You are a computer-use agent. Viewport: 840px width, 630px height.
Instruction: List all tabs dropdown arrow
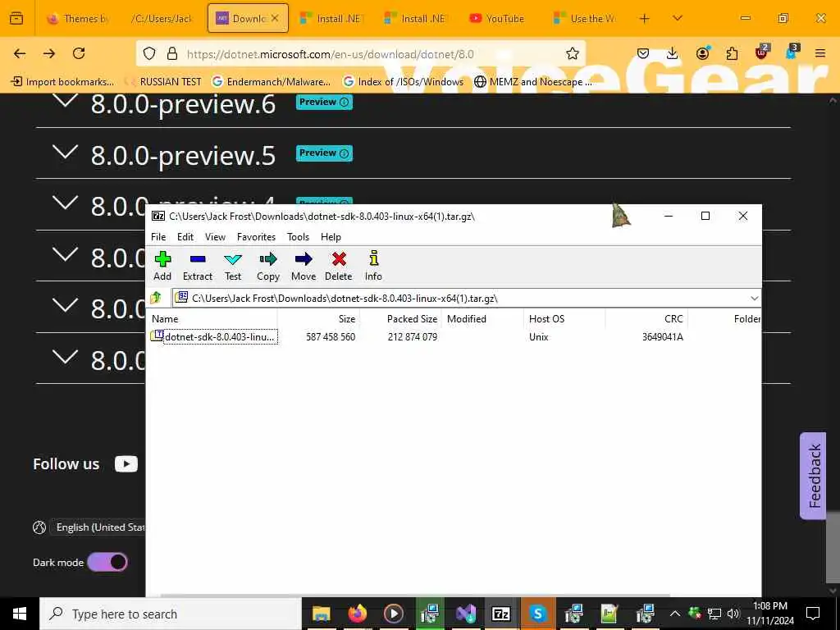(x=678, y=18)
